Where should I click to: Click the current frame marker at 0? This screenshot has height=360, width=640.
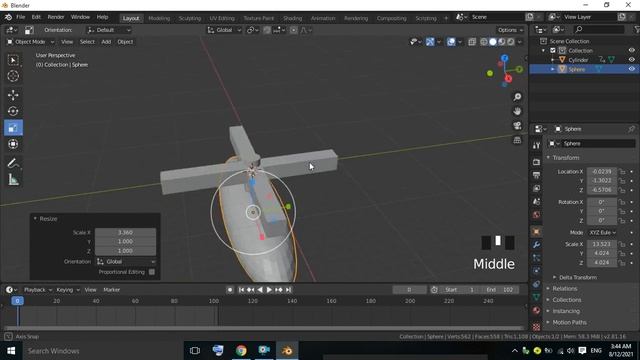pos(17,301)
